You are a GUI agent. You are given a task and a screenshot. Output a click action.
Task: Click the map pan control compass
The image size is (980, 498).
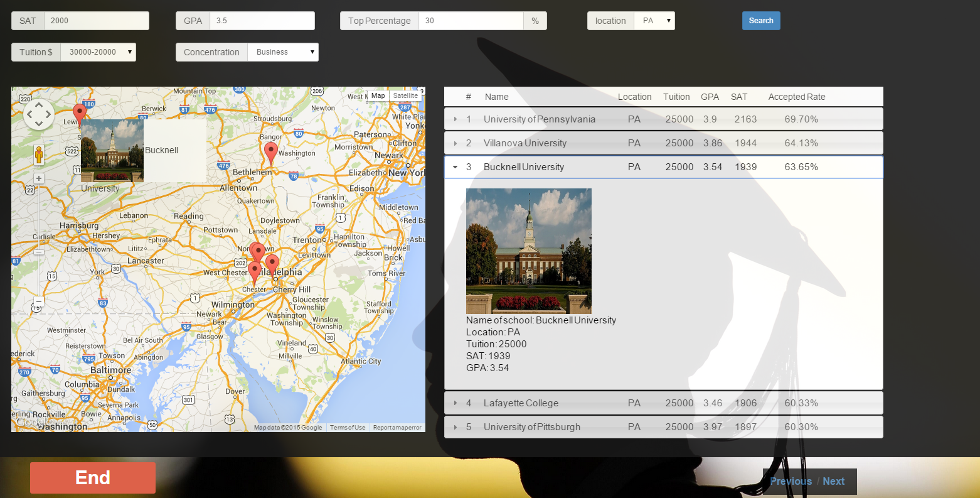coord(39,115)
